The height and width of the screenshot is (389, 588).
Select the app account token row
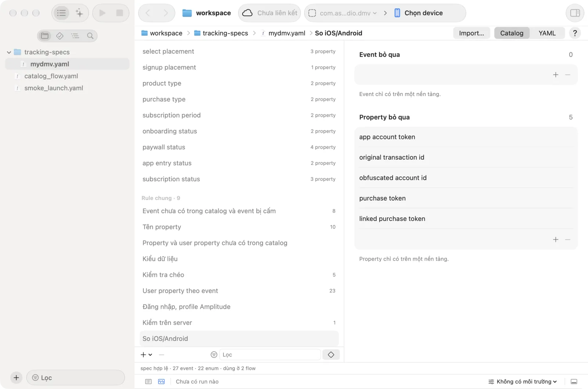coord(466,137)
